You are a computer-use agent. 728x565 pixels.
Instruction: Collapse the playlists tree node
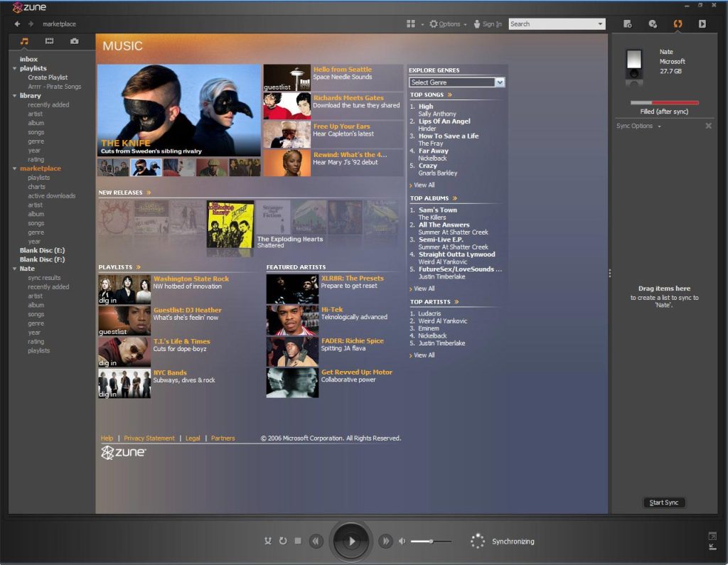click(15, 68)
